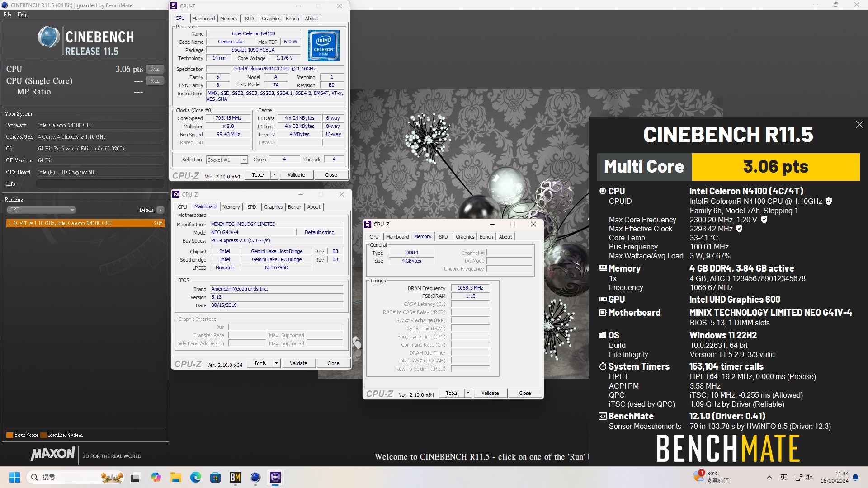Click the Intel Celeron logo in CPU-Z
Screen dimensions: 868x488
coord(324,46)
